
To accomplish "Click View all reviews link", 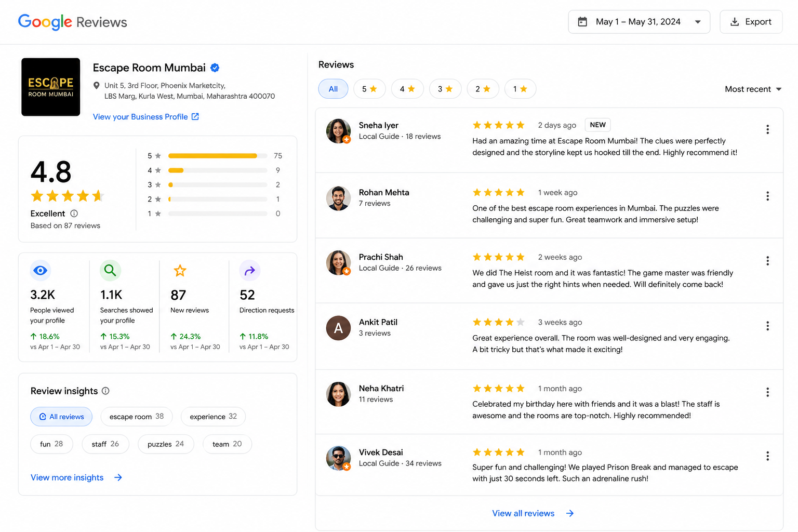I will coord(533,513).
